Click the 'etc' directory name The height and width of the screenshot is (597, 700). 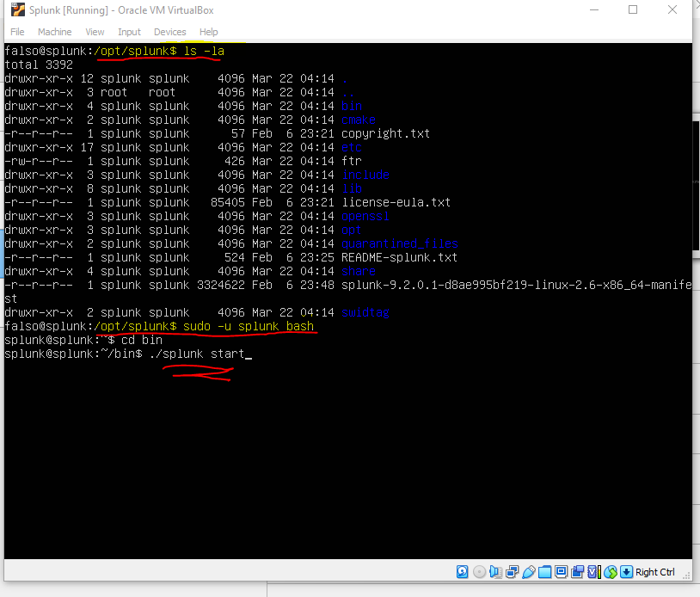point(352,147)
